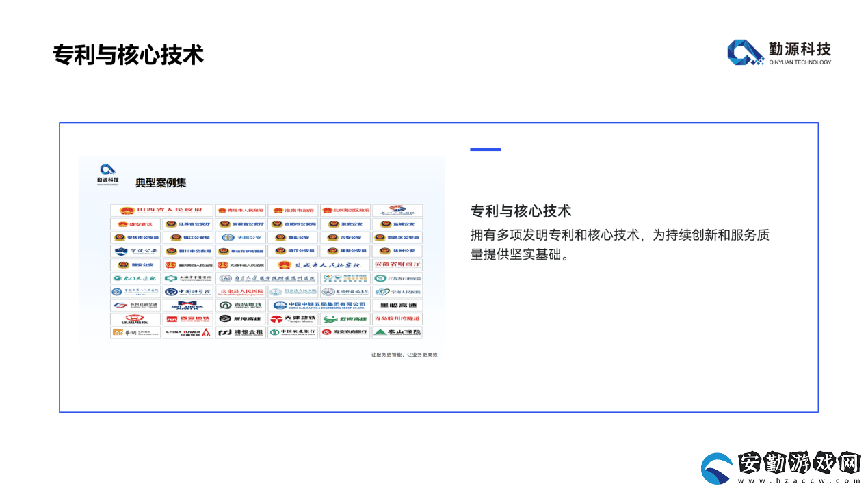The height and width of the screenshot is (488, 868).
Task: Select the 苏州轨道交通 logo card
Action: pyautogui.click(x=135, y=306)
